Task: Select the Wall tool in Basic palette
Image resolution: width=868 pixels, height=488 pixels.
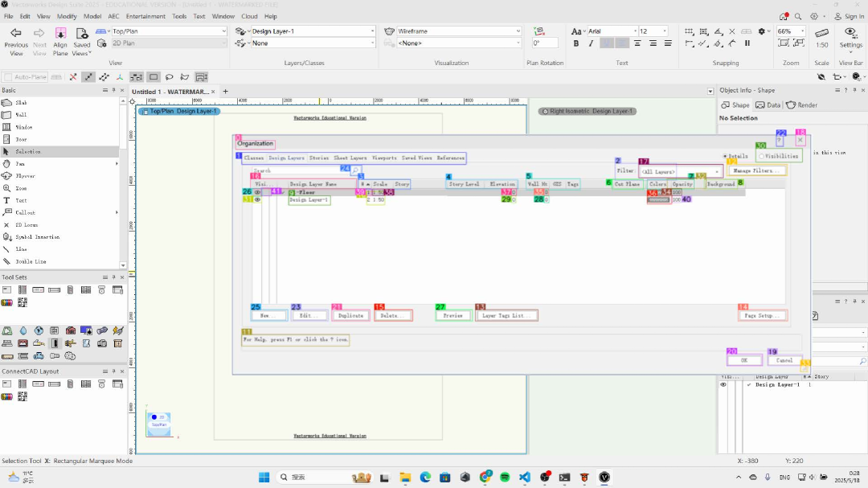Action: [x=22, y=115]
